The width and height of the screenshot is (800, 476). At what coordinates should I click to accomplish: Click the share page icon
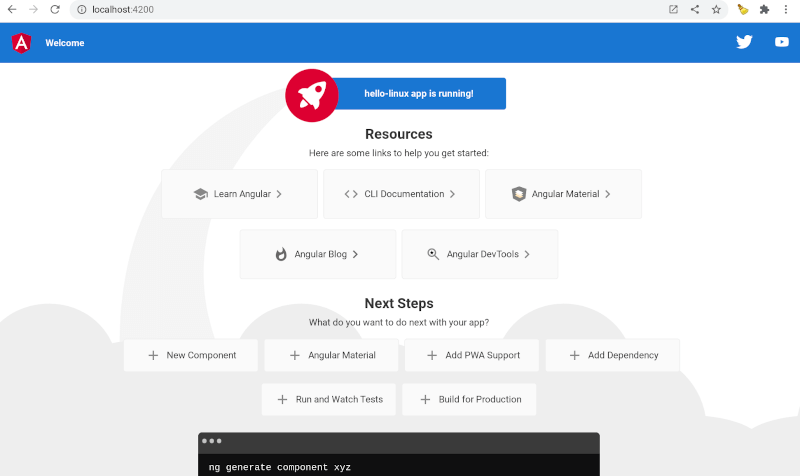[695, 9]
